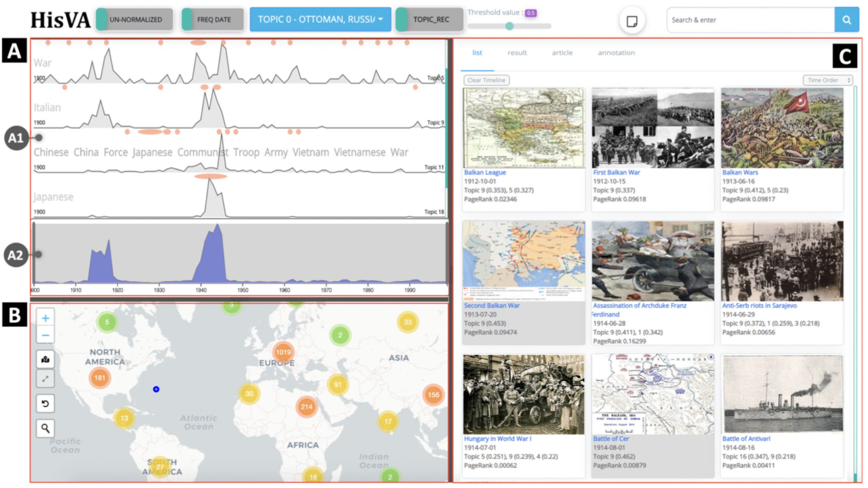The image size is (868, 488).
Task: Toggle the UN-NORMALIZED switch
Action: (x=135, y=20)
